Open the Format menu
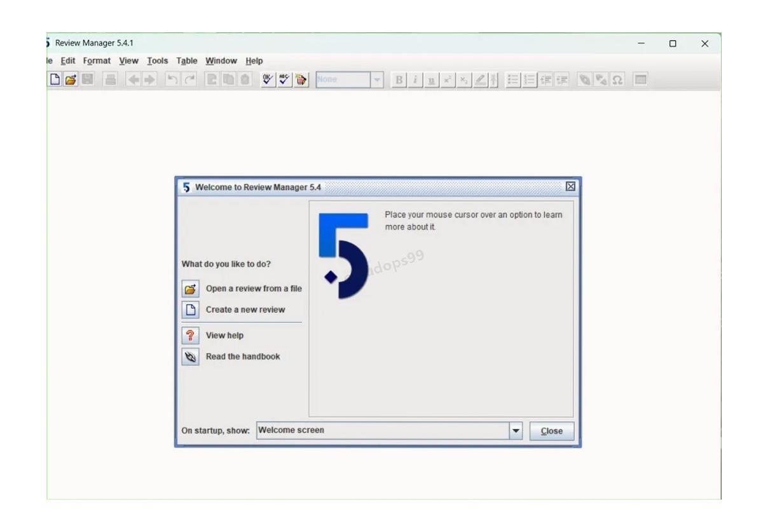Viewport: 768px width, 532px height. (x=97, y=61)
